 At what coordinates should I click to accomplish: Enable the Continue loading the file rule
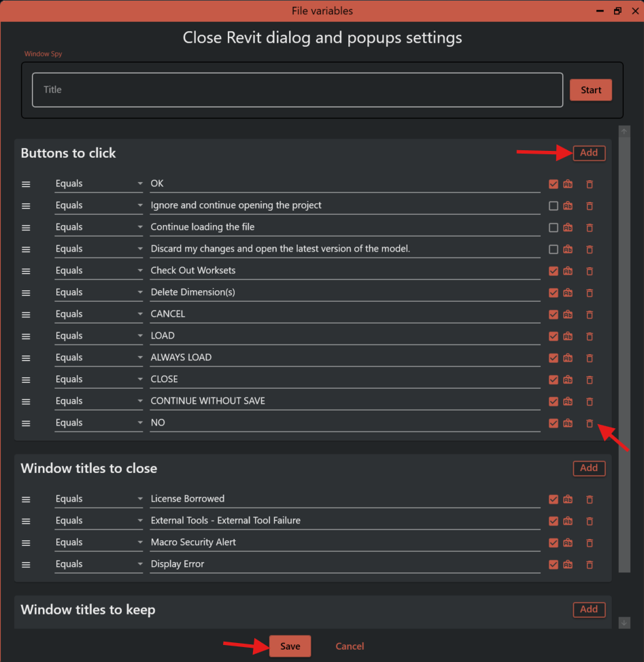point(553,227)
